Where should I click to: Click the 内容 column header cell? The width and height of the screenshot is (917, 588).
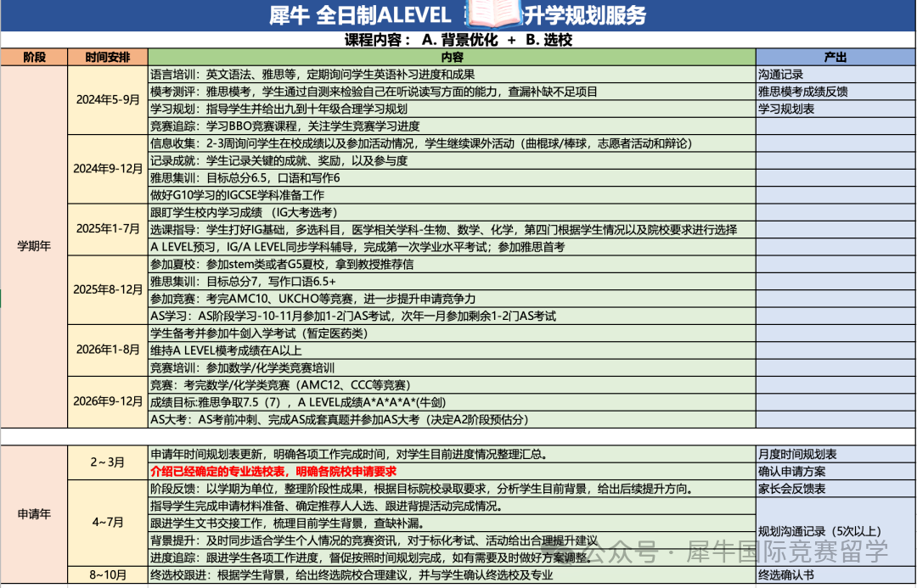[x=453, y=58]
